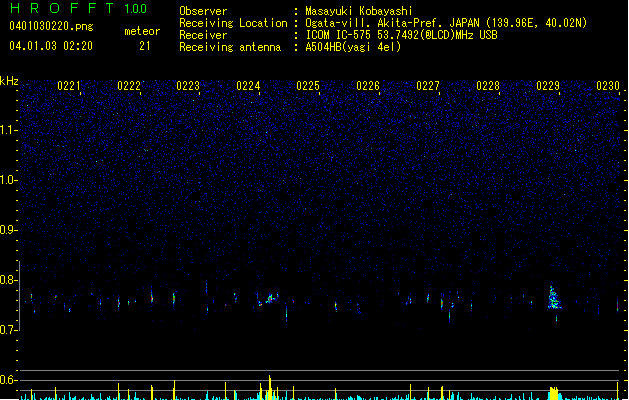
Task: Click the 0221 time marker
Action: pyautogui.click(x=69, y=86)
